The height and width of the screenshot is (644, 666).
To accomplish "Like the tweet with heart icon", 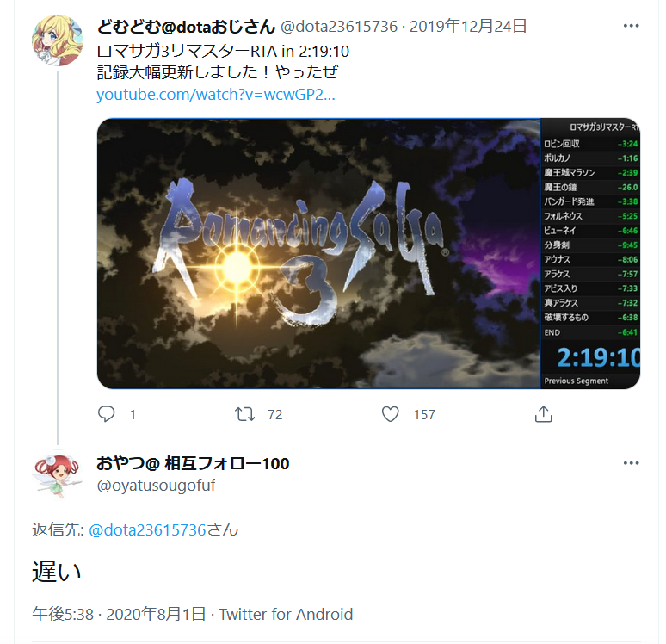I will pyautogui.click(x=390, y=413).
